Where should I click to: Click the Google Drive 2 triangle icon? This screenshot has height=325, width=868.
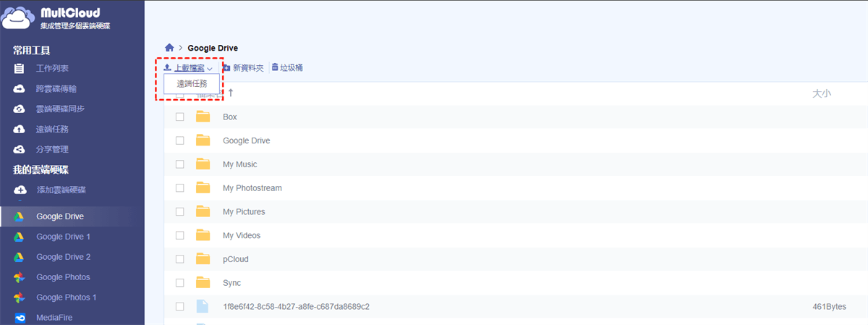[20, 257]
